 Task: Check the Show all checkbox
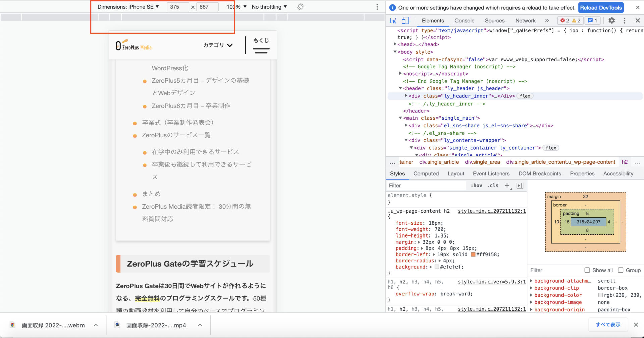[x=587, y=270]
